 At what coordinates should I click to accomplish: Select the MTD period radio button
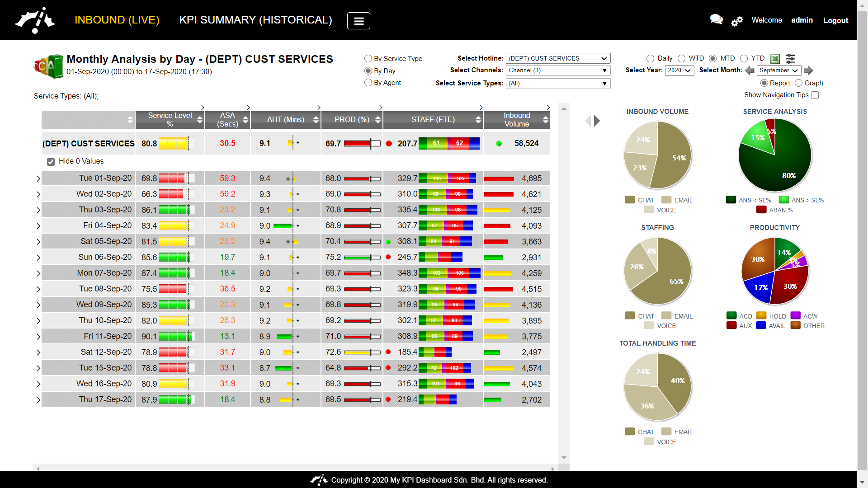coord(713,58)
